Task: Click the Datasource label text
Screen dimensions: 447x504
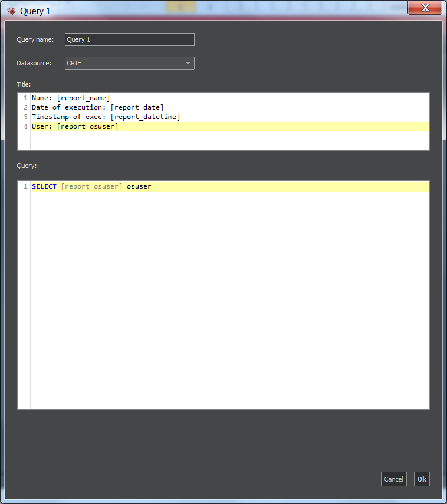Action: click(34, 63)
